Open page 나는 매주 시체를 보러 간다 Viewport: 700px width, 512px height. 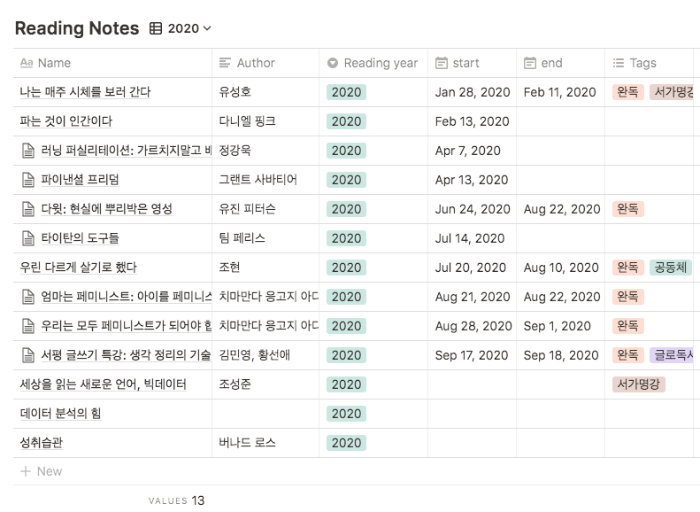tap(85, 92)
